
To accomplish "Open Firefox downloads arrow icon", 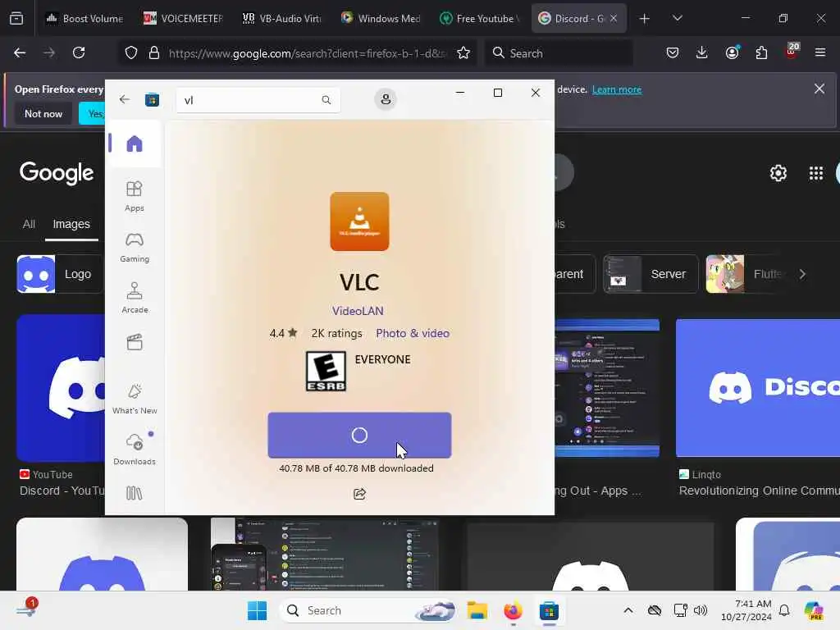I will point(702,52).
